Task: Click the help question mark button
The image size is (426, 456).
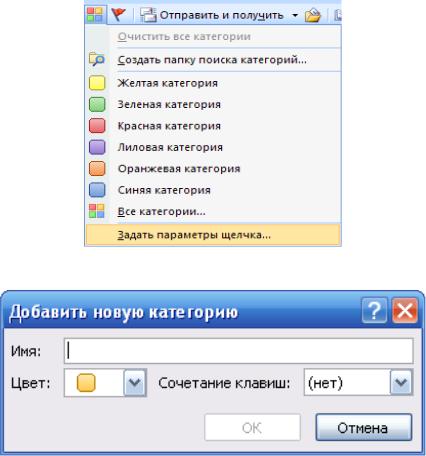Action: pyautogui.click(x=375, y=311)
